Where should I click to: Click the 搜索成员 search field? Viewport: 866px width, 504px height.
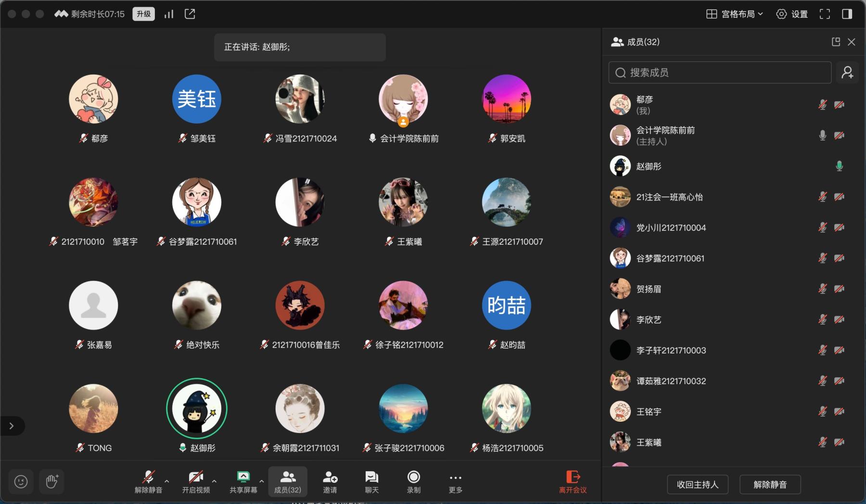pos(720,73)
